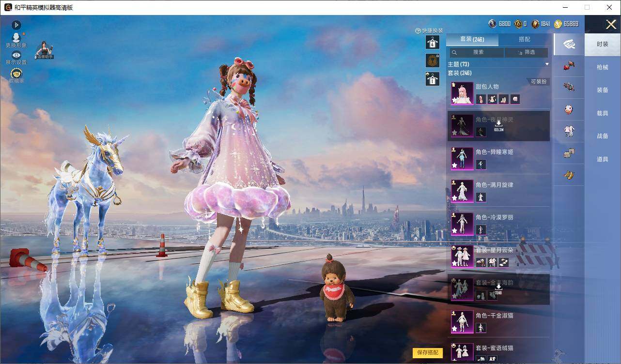Select the 角色-异瞳寒姬 outfit thumbnail
Image resolution: width=621 pixels, height=364 pixels.
point(462,159)
